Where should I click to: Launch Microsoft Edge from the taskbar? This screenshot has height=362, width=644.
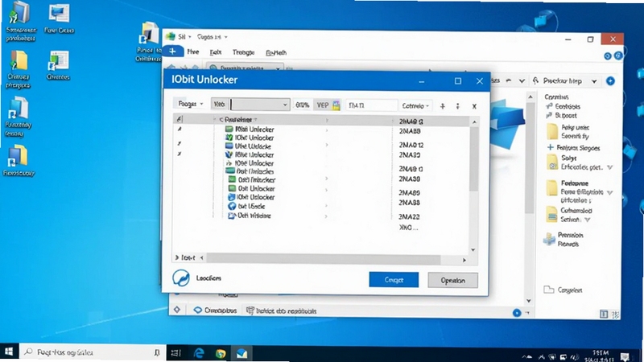[x=199, y=352]
